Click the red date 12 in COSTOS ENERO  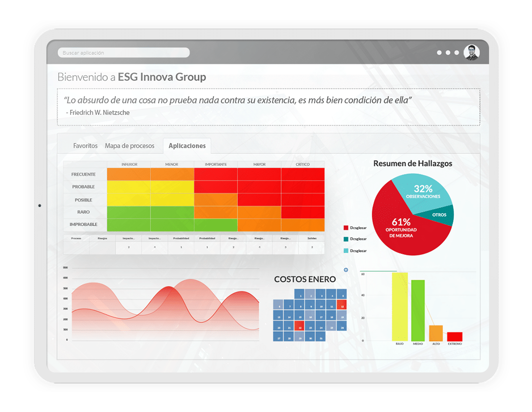tap(342, 305)
